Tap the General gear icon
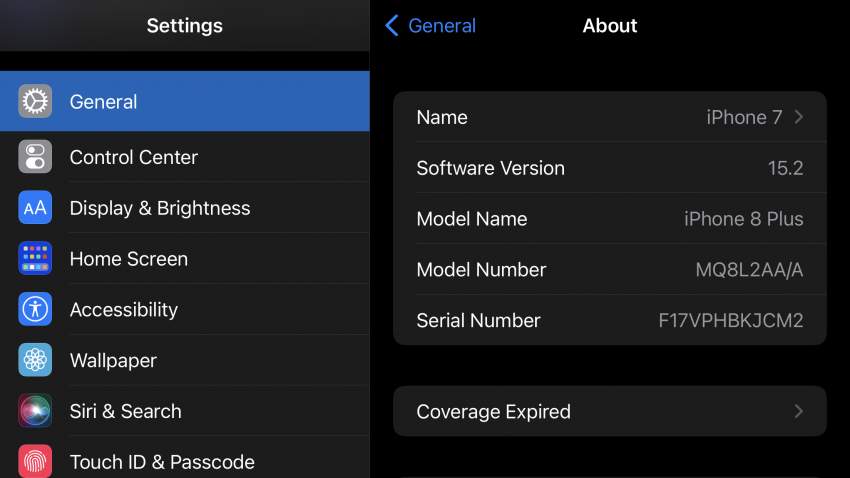 pyautogui.click(x=35, y=101)
